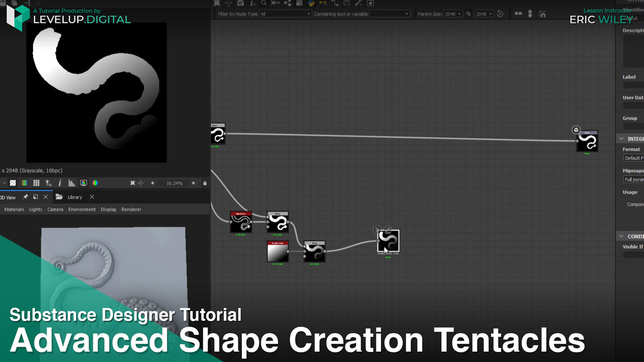Undock the 3D View panel

tap(35, 197)
